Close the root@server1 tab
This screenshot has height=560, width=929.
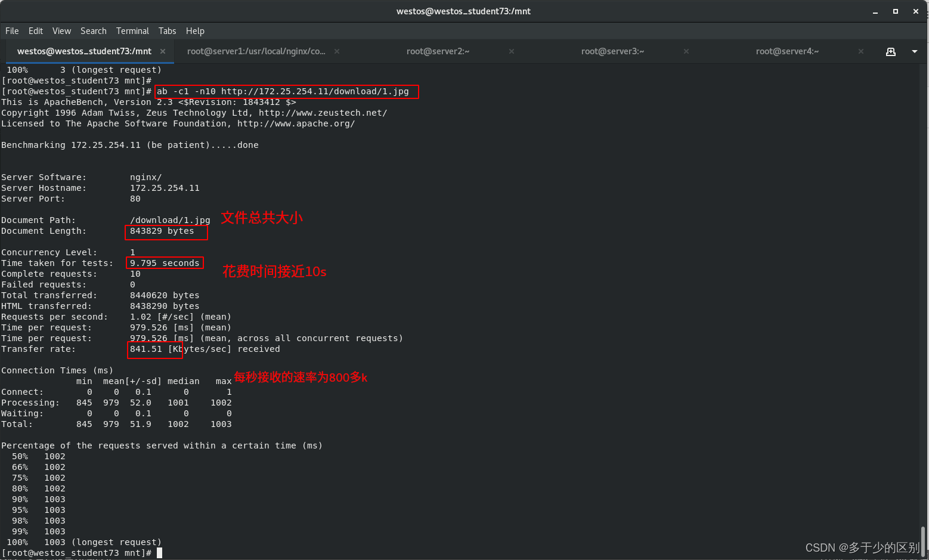click(337, 51)
